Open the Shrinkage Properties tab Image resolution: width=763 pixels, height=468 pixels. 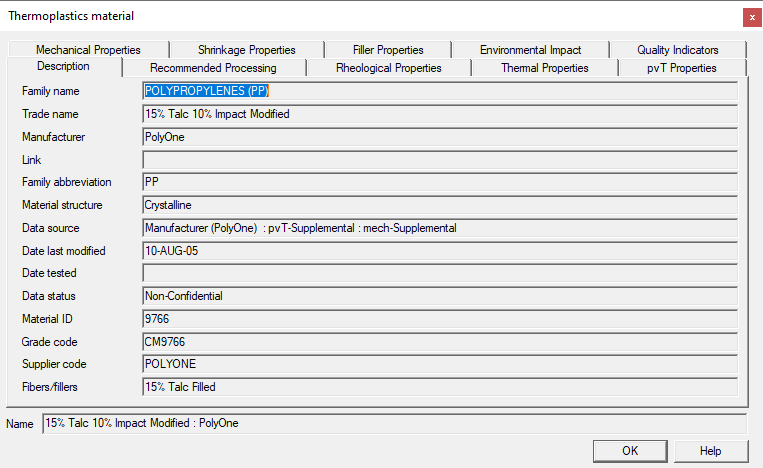coord(246,50)
